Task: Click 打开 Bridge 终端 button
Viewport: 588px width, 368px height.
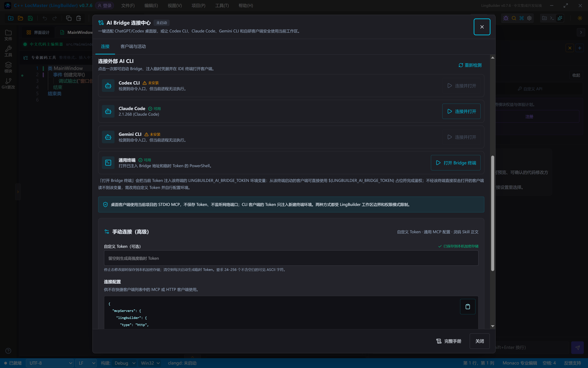Action: [456, 163]
